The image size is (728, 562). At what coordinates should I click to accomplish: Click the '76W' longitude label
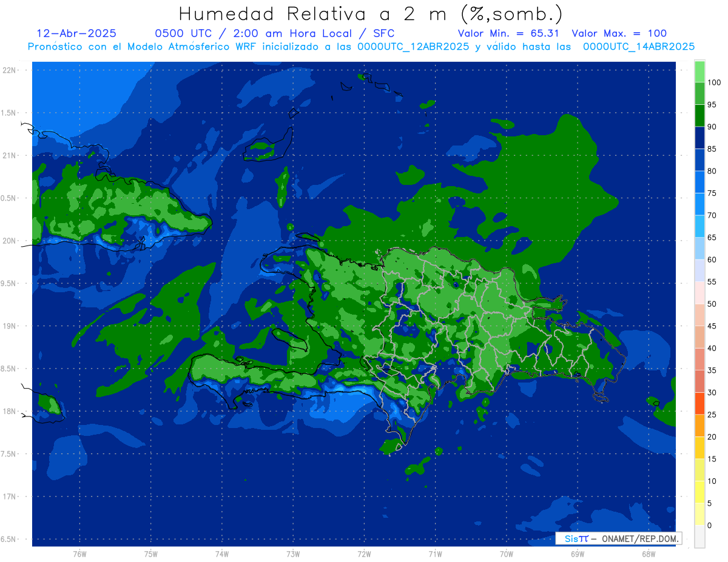[79, 554]
